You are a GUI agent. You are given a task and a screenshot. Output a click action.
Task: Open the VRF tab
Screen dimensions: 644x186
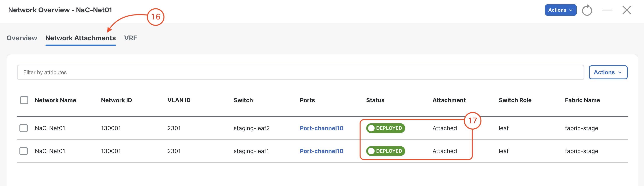click(x=130, y=38)
